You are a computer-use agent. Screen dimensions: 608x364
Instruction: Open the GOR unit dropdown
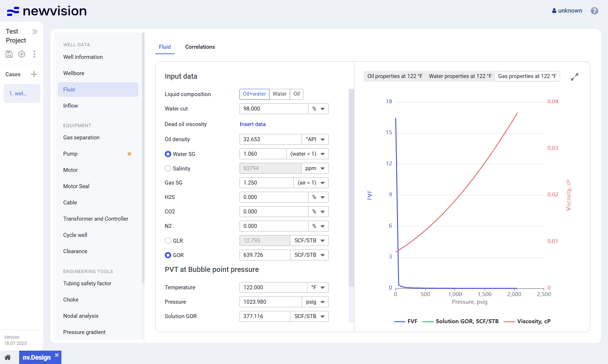310,255
